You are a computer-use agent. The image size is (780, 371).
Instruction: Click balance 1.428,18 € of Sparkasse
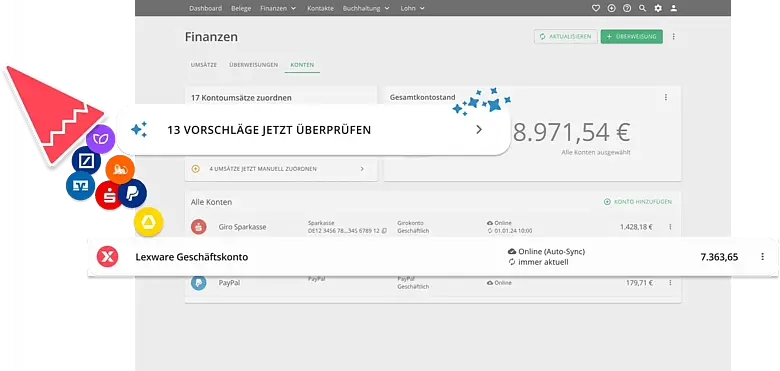[636, 227]
